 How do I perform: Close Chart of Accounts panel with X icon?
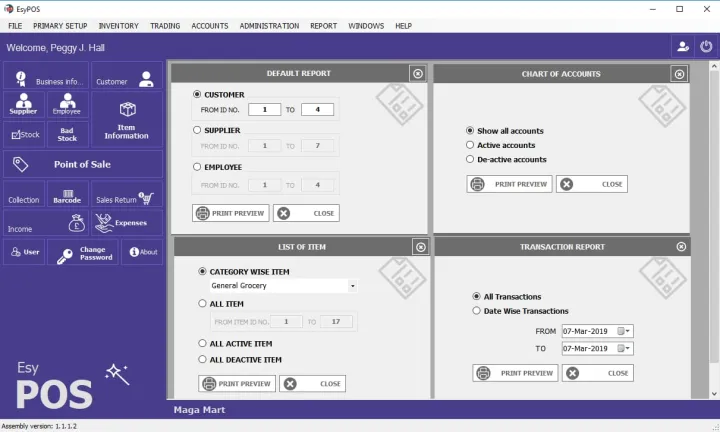[680, 74]
